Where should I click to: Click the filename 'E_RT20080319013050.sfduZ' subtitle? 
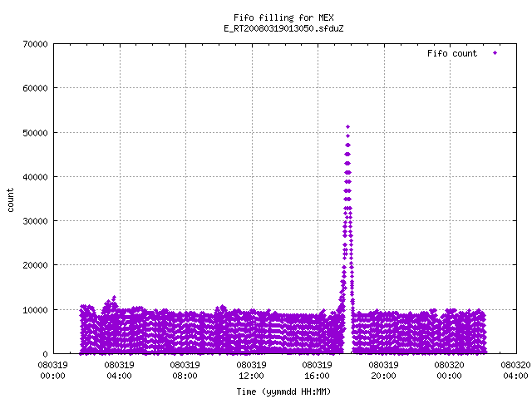click(283, 28)
